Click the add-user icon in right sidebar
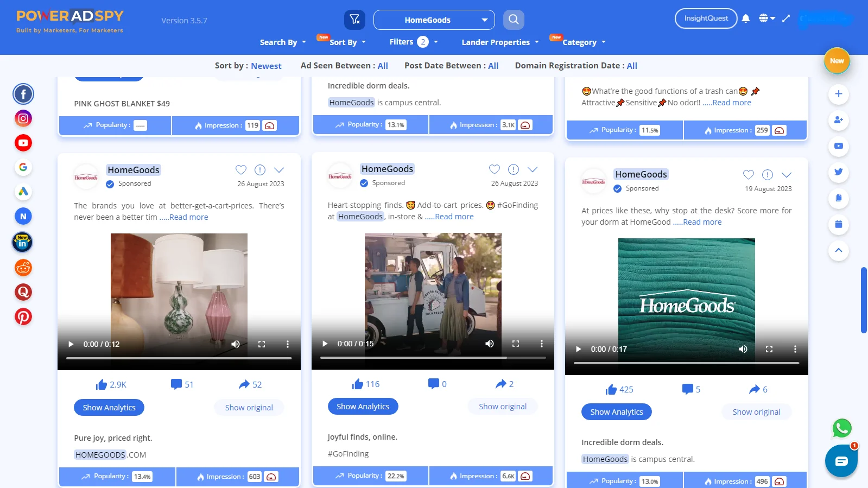 click(839, 120)
